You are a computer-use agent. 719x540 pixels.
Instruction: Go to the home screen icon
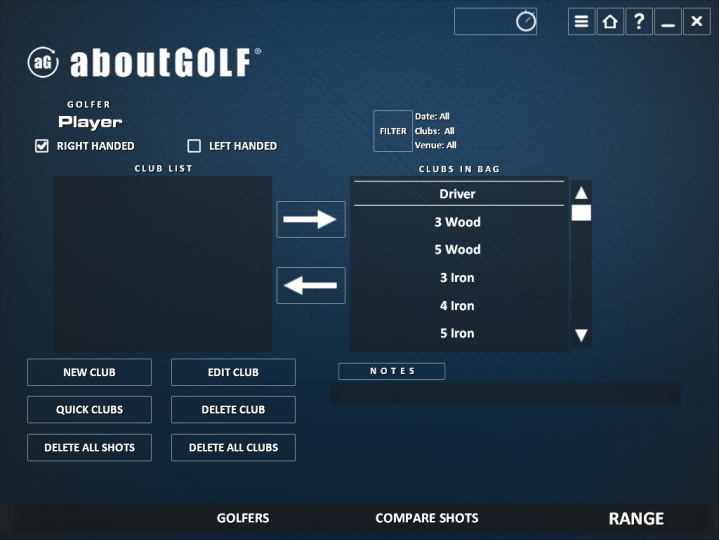(610, 22)
